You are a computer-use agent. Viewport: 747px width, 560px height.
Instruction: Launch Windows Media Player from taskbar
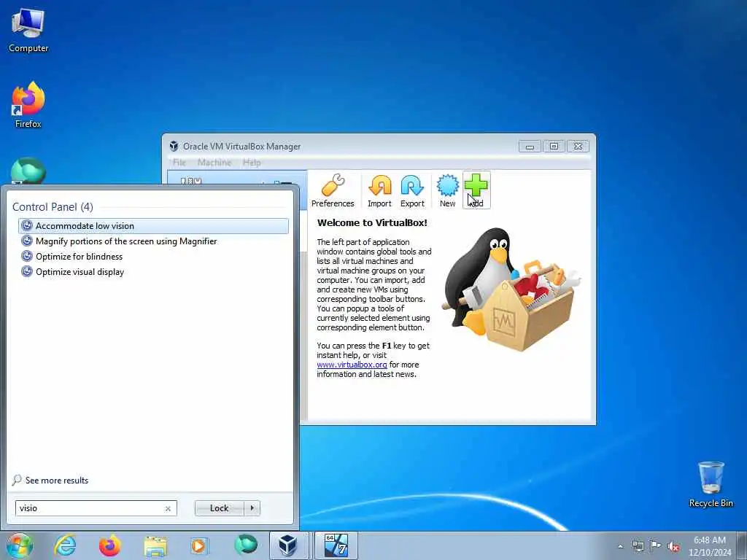(x=199, y=545)
